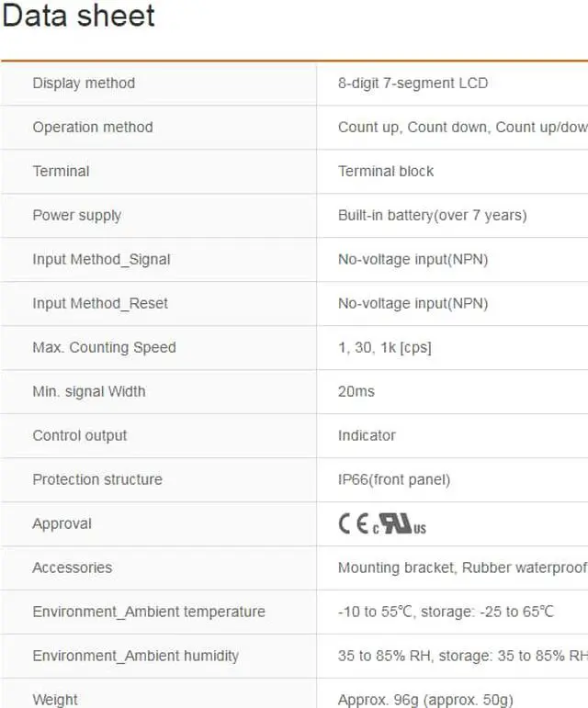
Task: Select the Operation method label
Action: tap(93, 127)
